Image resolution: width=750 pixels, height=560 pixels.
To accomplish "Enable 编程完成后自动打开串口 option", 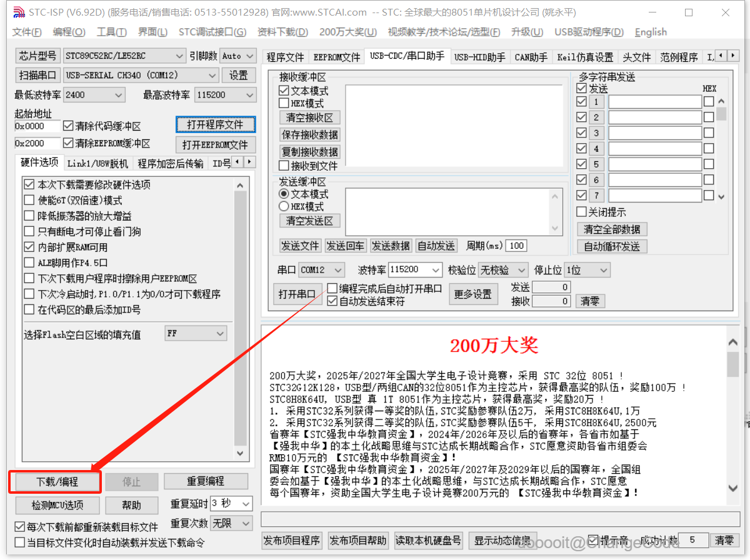I will click(333, 288).
